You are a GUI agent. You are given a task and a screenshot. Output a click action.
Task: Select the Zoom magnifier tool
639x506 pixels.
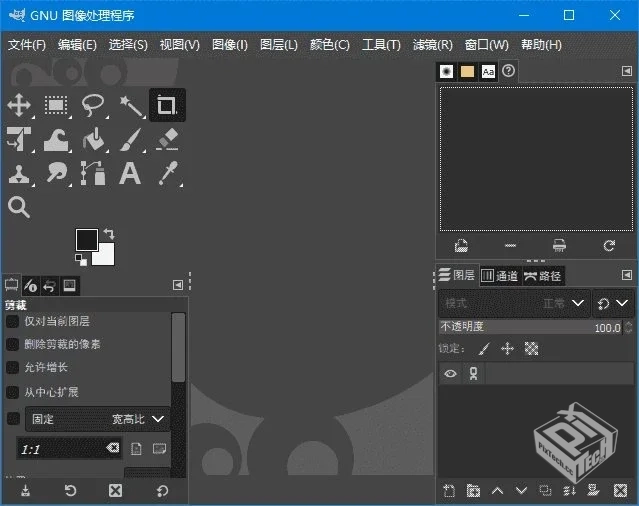click(19, 207)
